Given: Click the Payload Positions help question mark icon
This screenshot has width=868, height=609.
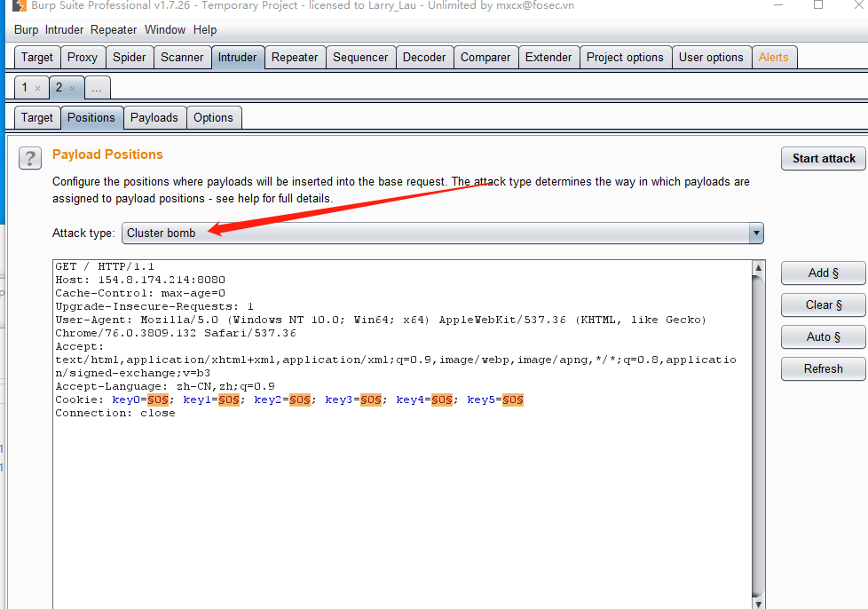Looking at the screenshot, I should [30, 158].
